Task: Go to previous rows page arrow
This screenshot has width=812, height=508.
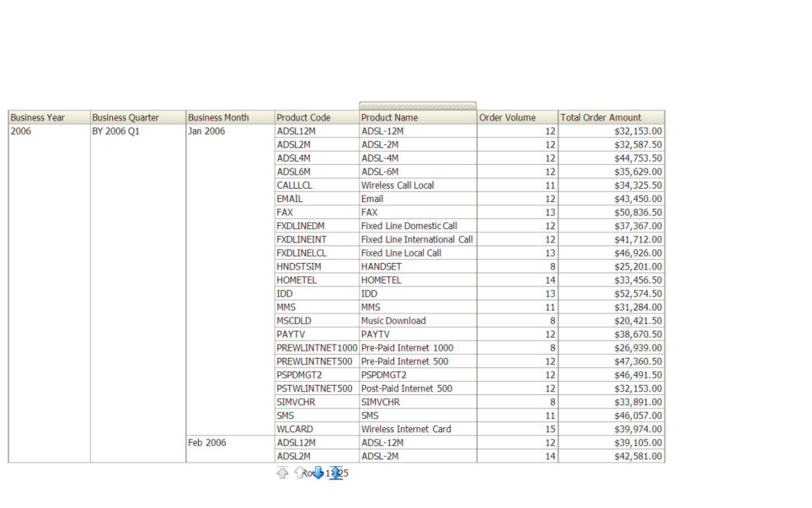Action: click(x=299, y=472)
